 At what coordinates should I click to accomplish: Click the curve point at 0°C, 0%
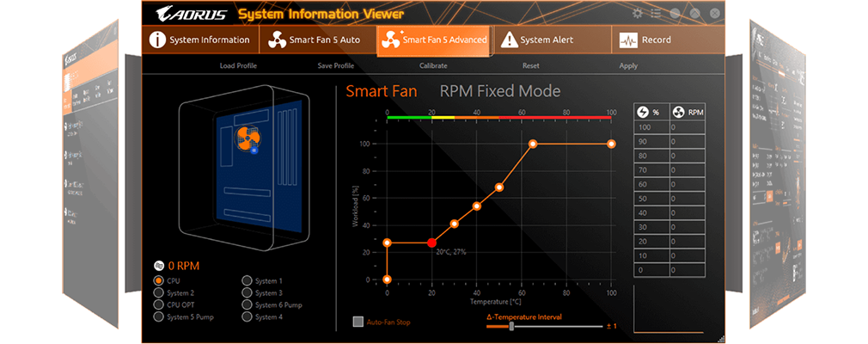click(x=387, y=279)
